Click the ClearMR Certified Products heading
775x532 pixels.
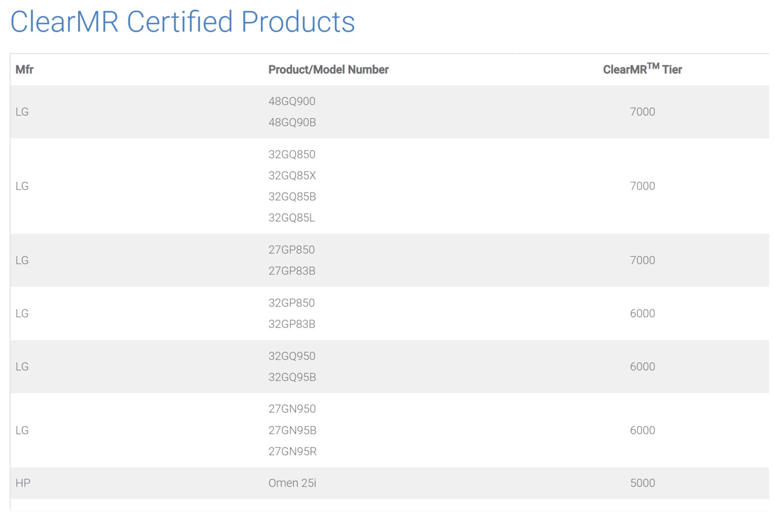tap(182, 22)
